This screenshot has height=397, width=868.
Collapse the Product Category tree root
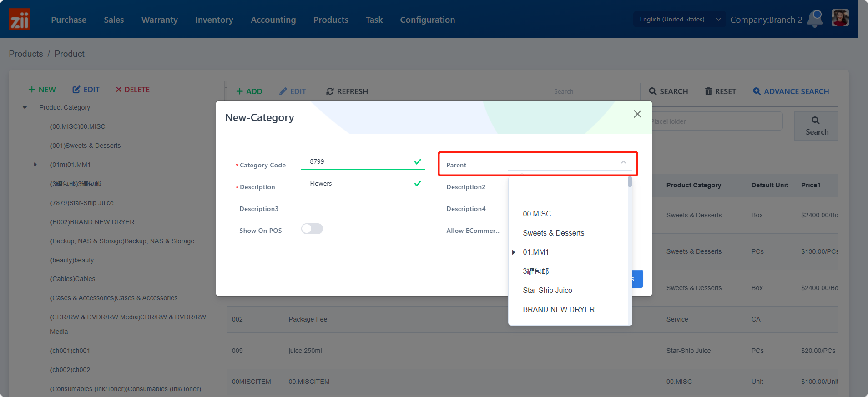(x=25, y=108)
